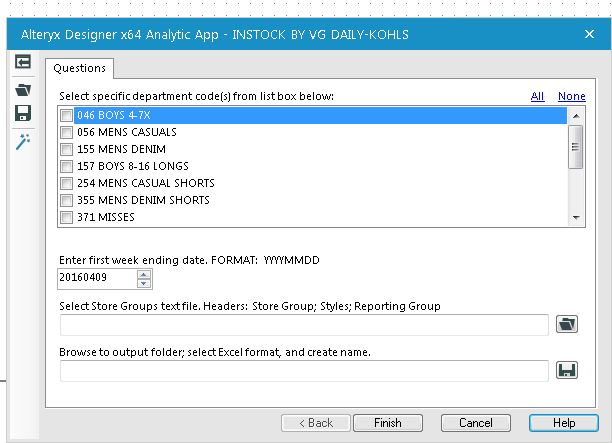Screen dimensions: 612x443
Task: Decrease the week ending date value
Action: pyautogui.click(x=144, y=283)
